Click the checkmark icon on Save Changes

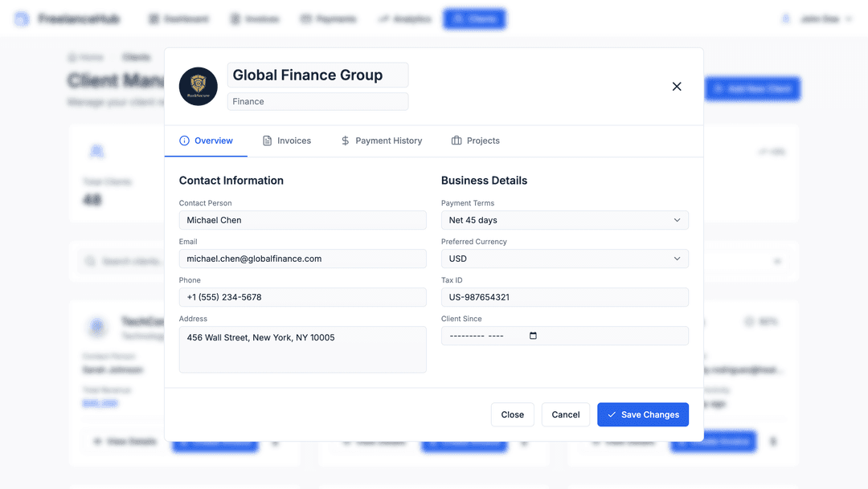point(612,414)
